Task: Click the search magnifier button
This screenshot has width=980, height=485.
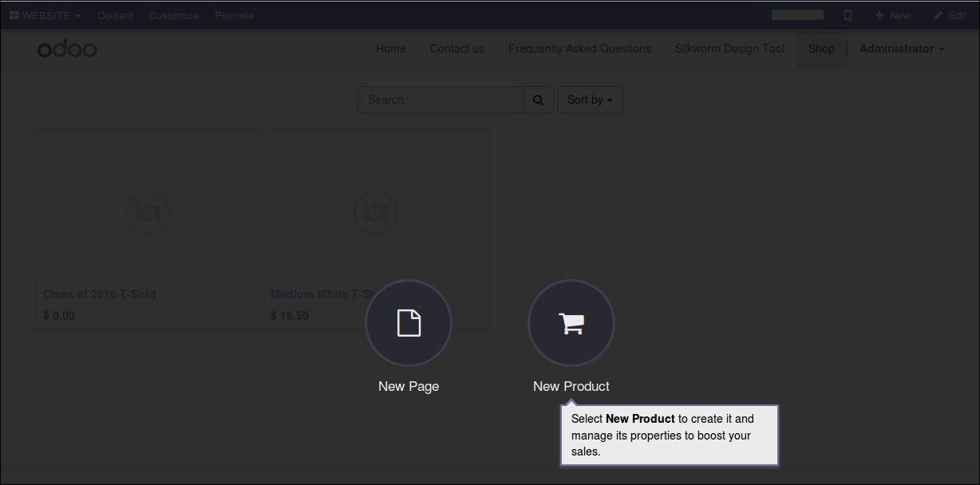Action: [x=538, y=100]
